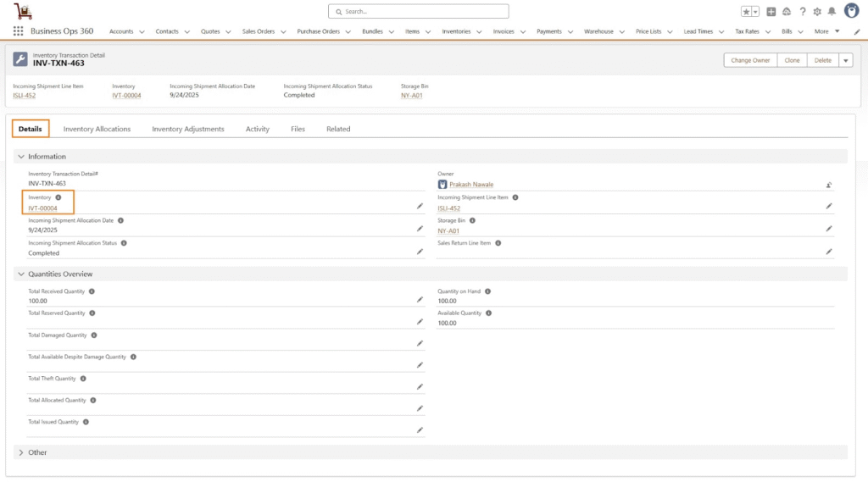Edit the Storage Bin field pencil
The height and width of the screenshot is (482, 868).
point(829,229)
